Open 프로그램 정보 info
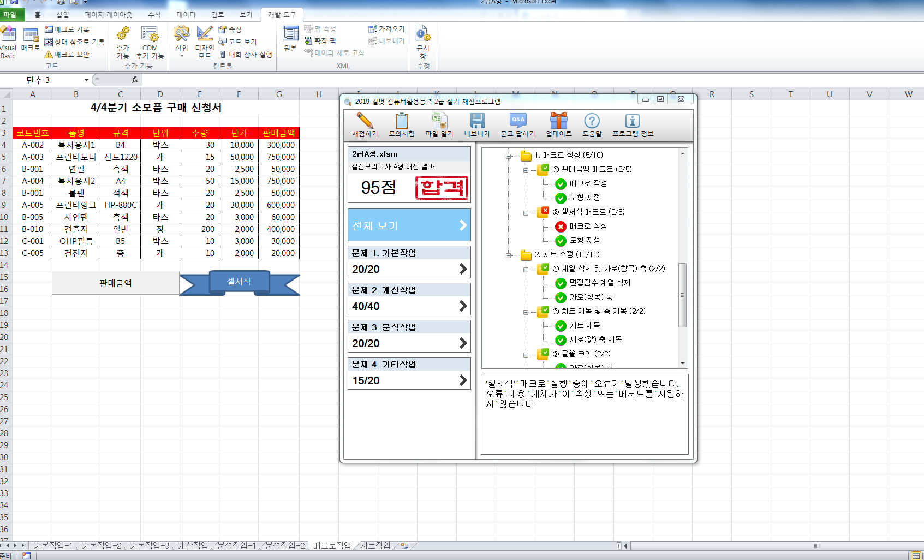Image resolution: width=924 pixels, height=560 pixels. point(633,125)
